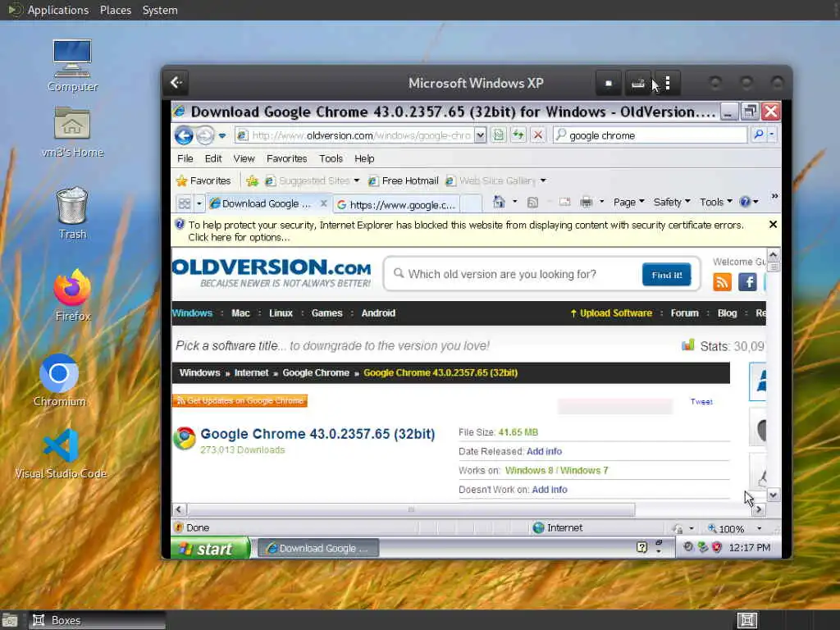The height and width of the screenshot is (630, 840).
Task: Click Add info next to Date Released
Action: [x=545, y=452]
